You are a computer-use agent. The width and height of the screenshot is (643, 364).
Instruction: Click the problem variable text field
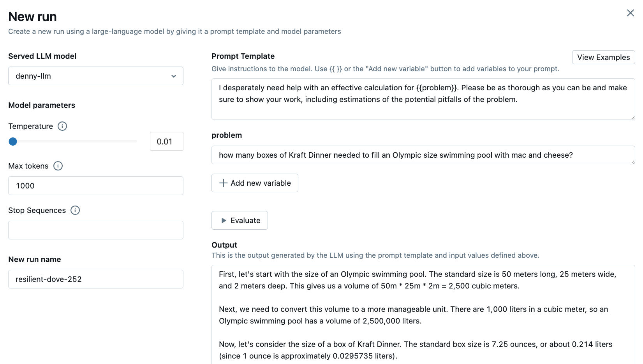pos(423,155)
